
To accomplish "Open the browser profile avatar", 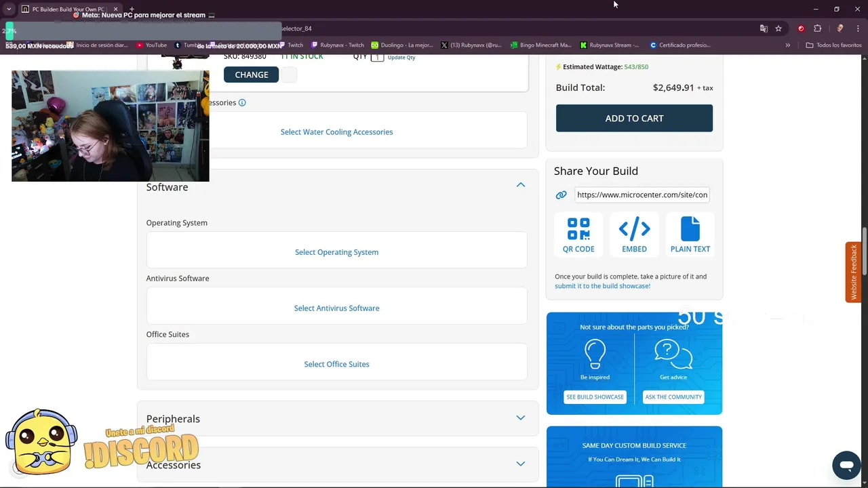I will pos(840,28).
